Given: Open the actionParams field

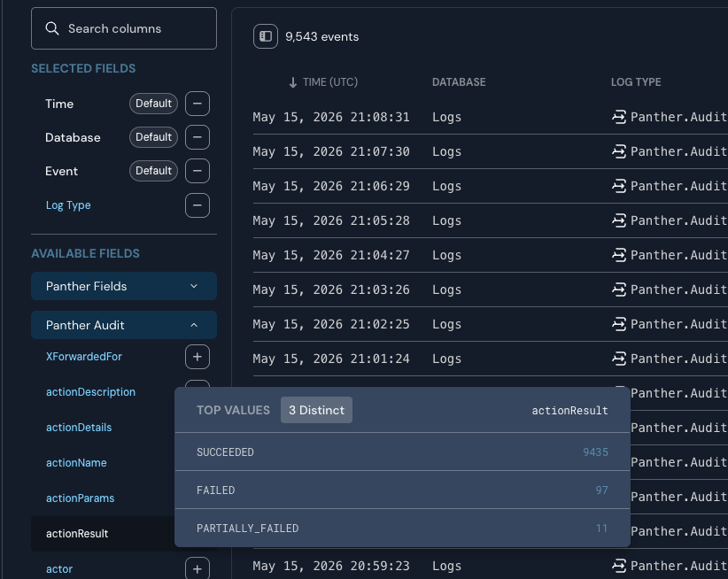Looking at the screenshot, I should coord(80,498).
